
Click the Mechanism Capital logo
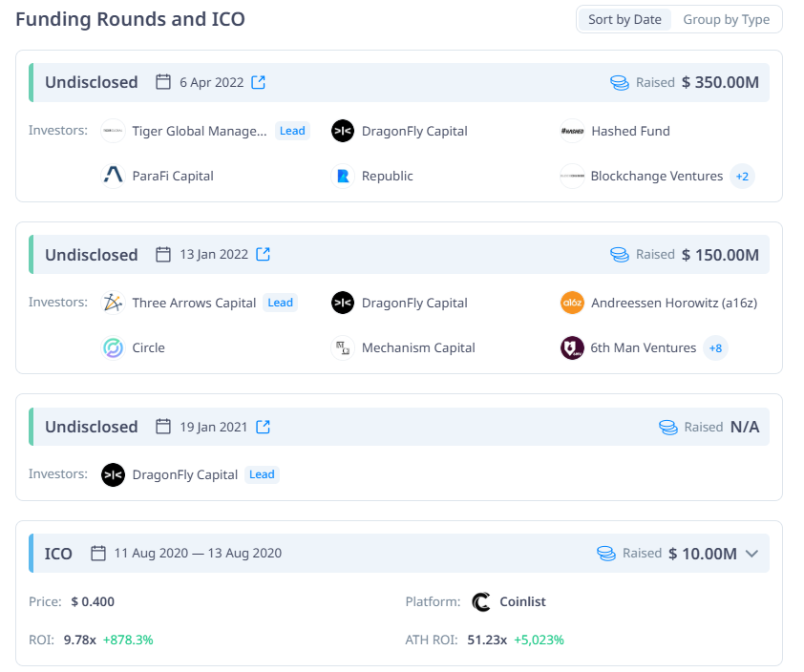343,348
